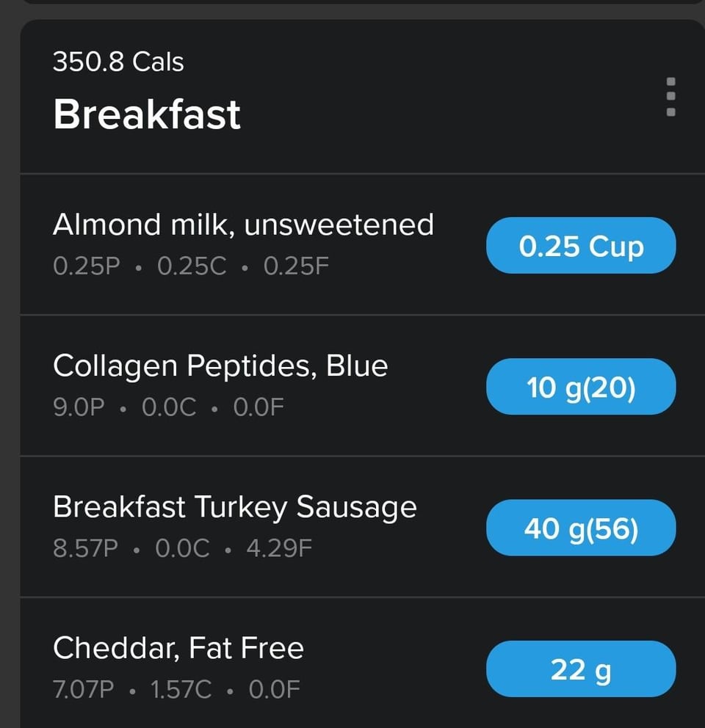This screenshot has height=728, width=705.
Task: Tap the 1.57C carbs value for cheddar
Action: (x=181, y=690)
